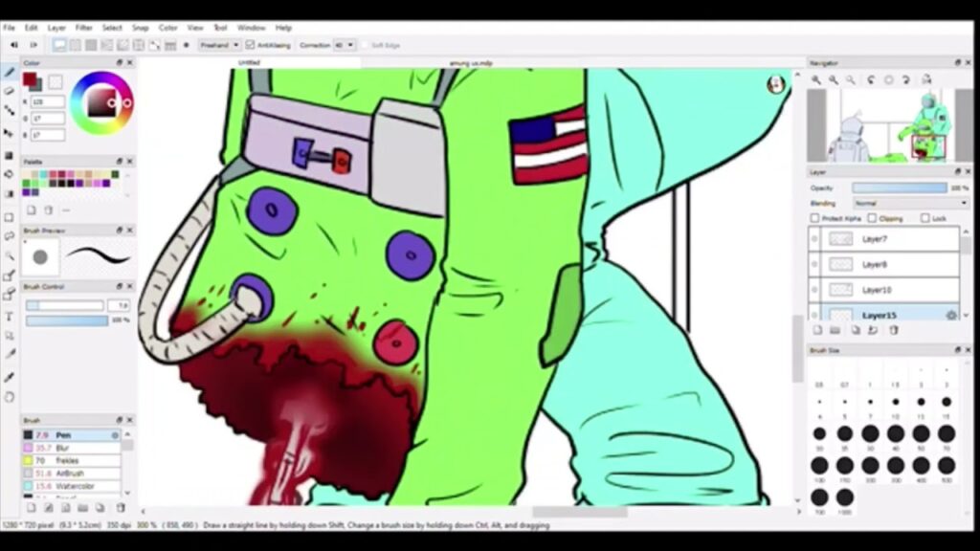Rotate canvas left in the Navigator
The width and height of the screenshot is (980, 551).
pos(871,80)
